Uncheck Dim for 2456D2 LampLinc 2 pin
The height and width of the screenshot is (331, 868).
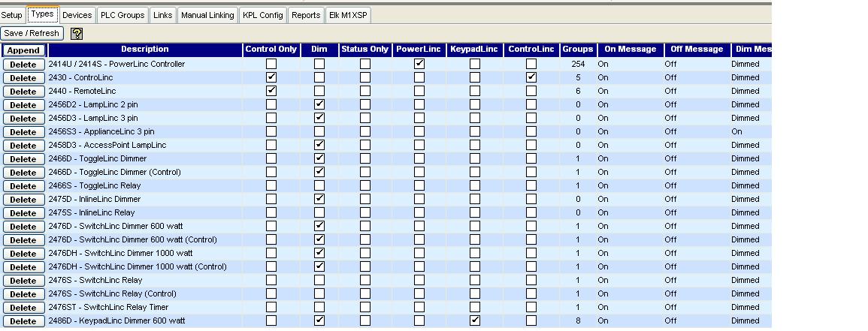pyautogui.click(x=319, y=104)
